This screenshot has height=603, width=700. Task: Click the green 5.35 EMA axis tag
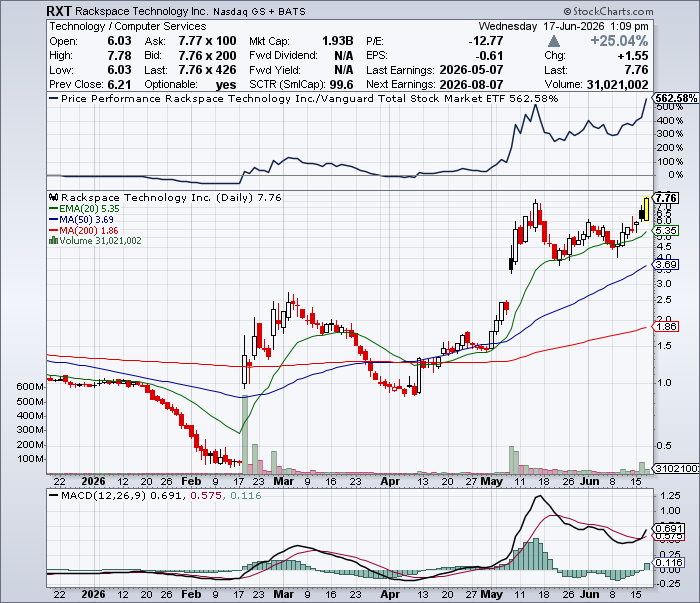pyautogui.click(x=666, y=231)
